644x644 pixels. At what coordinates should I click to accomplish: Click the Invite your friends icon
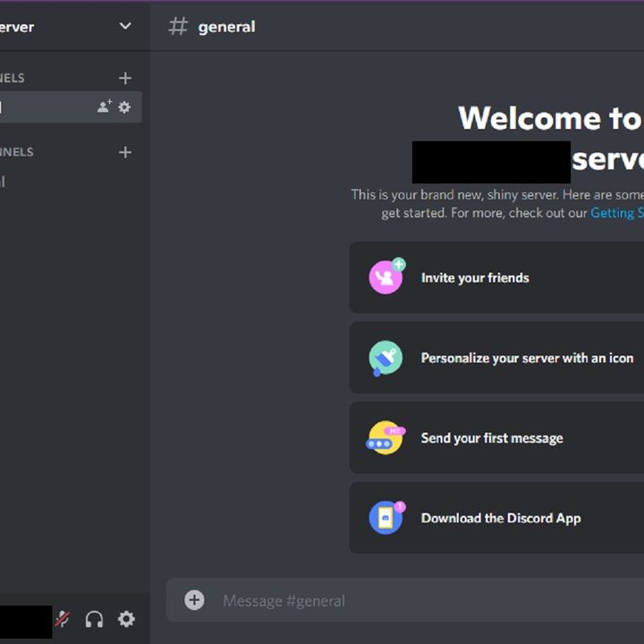click(x=386, y=276)
